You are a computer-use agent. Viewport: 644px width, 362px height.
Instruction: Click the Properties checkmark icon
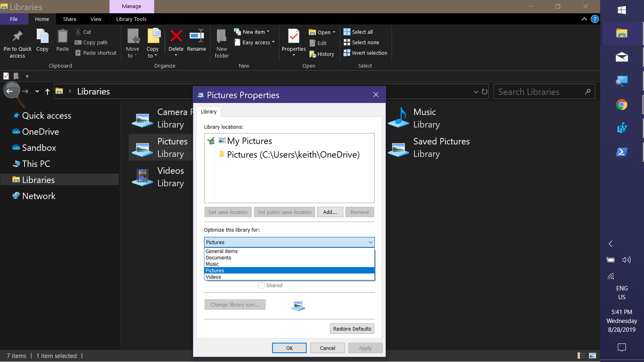[294, 36]
